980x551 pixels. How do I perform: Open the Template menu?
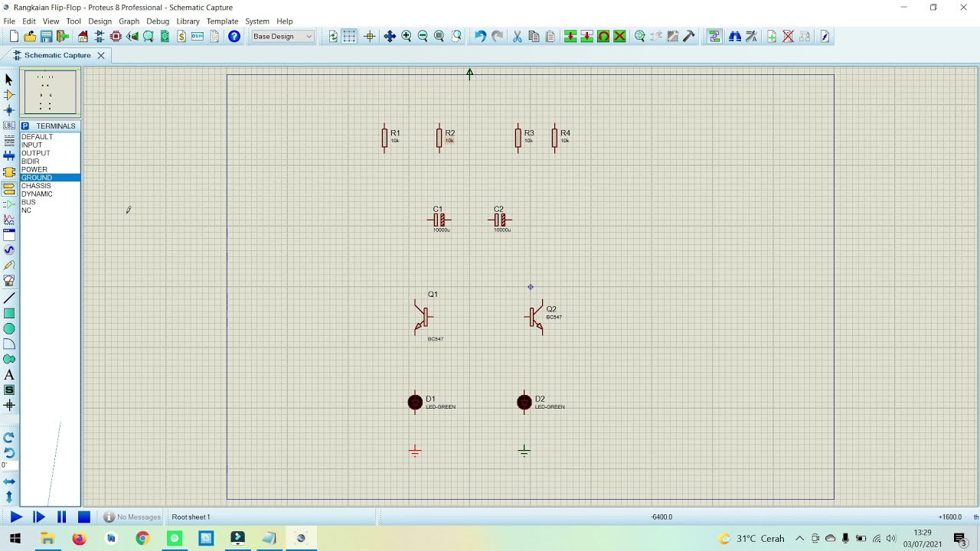pos(222,21)
